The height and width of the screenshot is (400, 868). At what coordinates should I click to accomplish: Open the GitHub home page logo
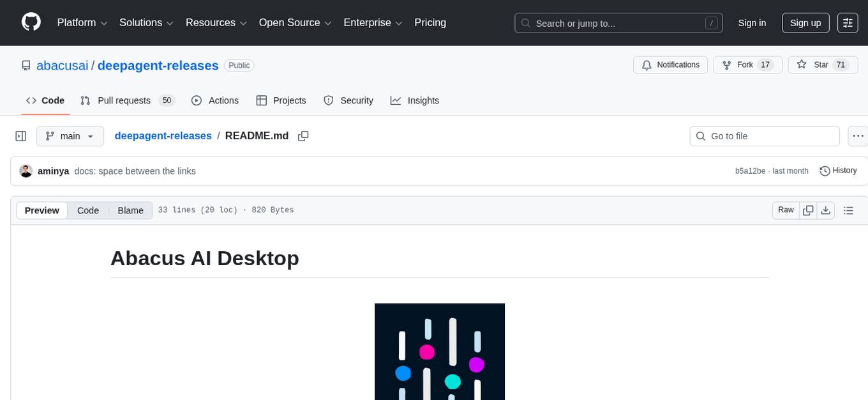point(31,22)
